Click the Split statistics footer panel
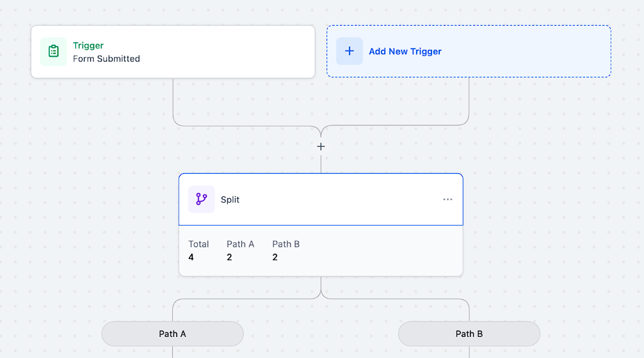The width and height of the screenshot is (644, 358). click(321, 251)
